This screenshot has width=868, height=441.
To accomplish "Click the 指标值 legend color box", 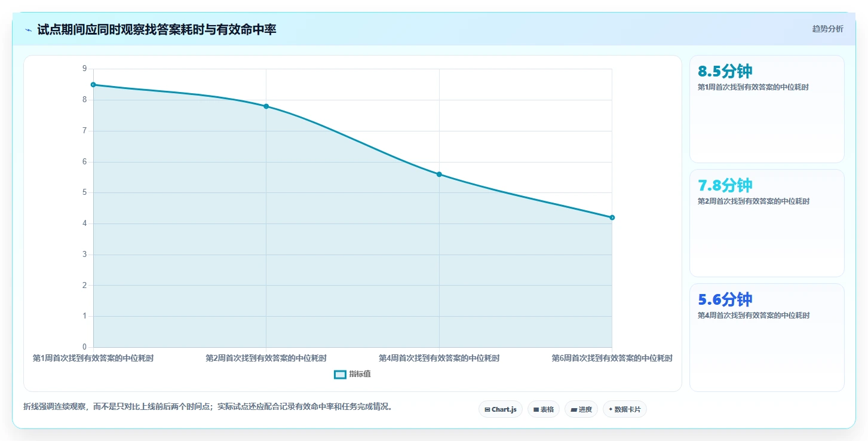I will [x=340, y=374].
